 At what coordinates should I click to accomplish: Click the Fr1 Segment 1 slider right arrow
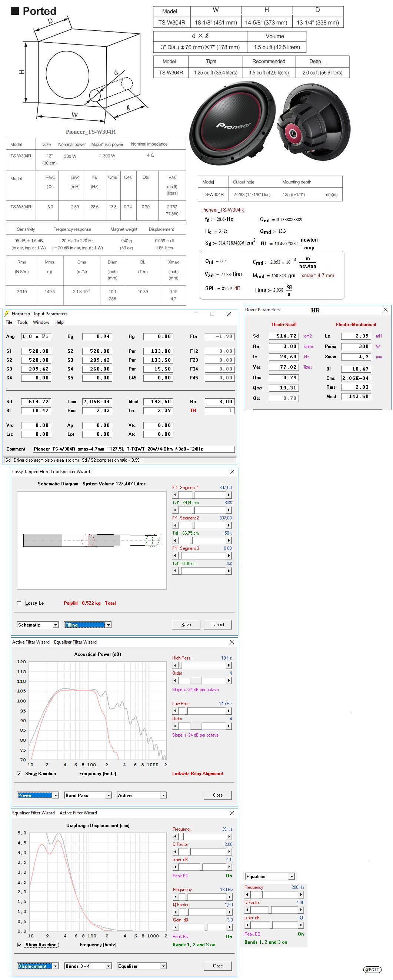pyautogui.click(x=229, y=495)
